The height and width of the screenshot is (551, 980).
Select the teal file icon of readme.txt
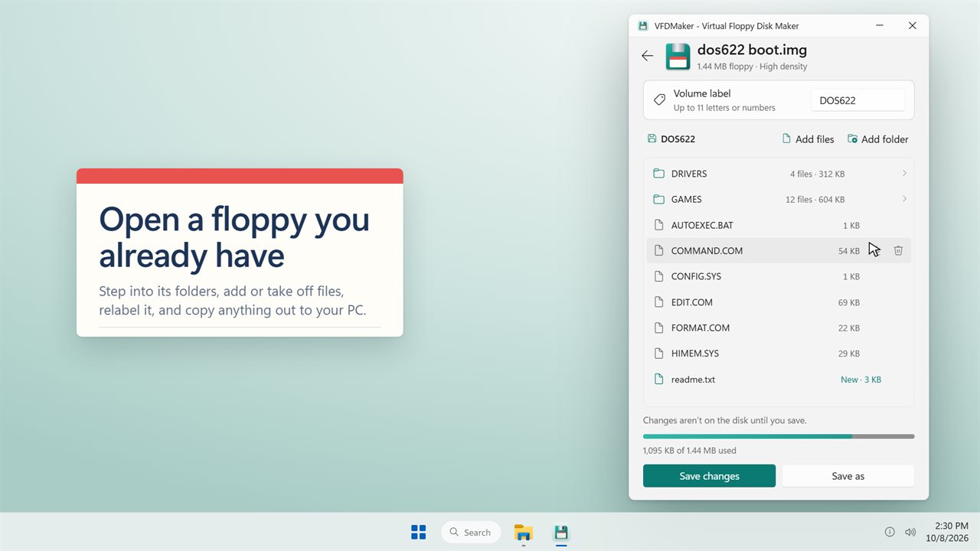(658, 380)
